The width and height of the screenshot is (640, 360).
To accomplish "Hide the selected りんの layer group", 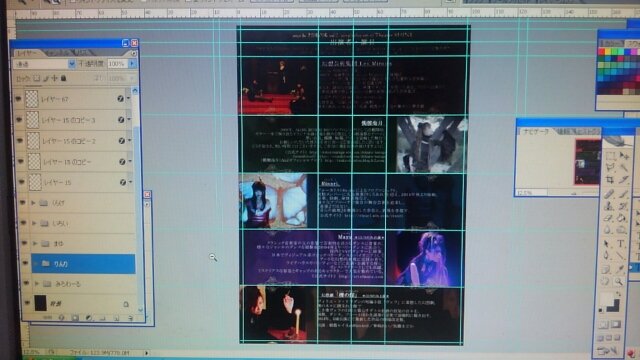I will pyautogui.click(x=25, y=264).
